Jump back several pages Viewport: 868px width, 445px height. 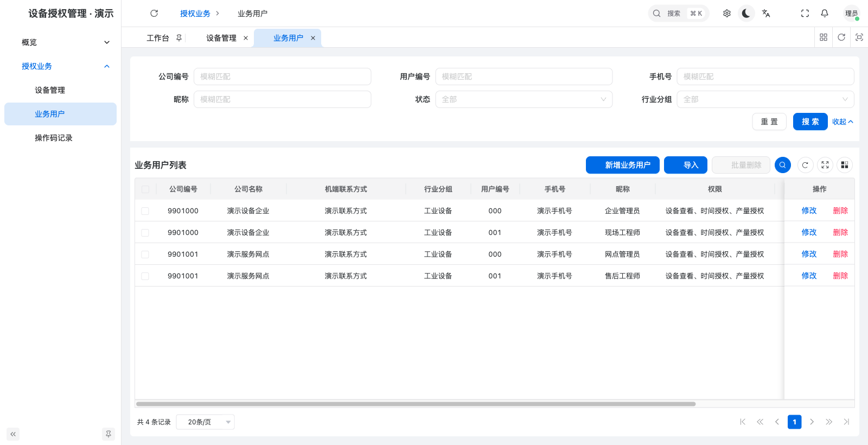[x=760, y=422]
